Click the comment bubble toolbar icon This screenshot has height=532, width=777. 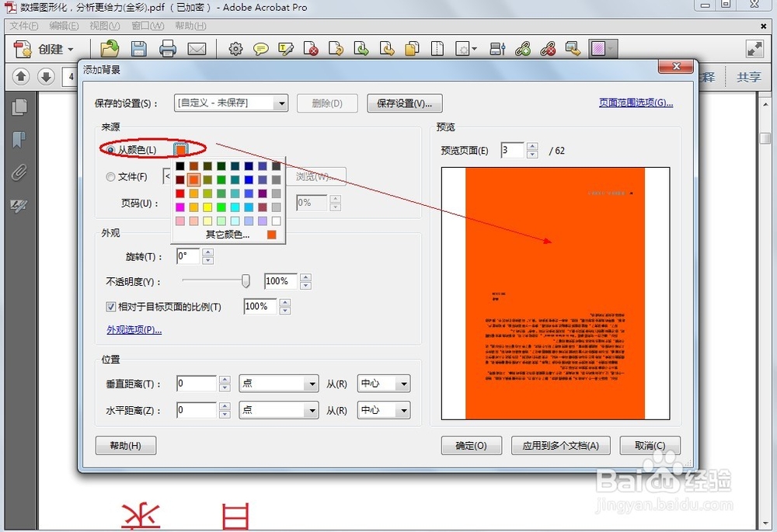[x=260, y=49]
